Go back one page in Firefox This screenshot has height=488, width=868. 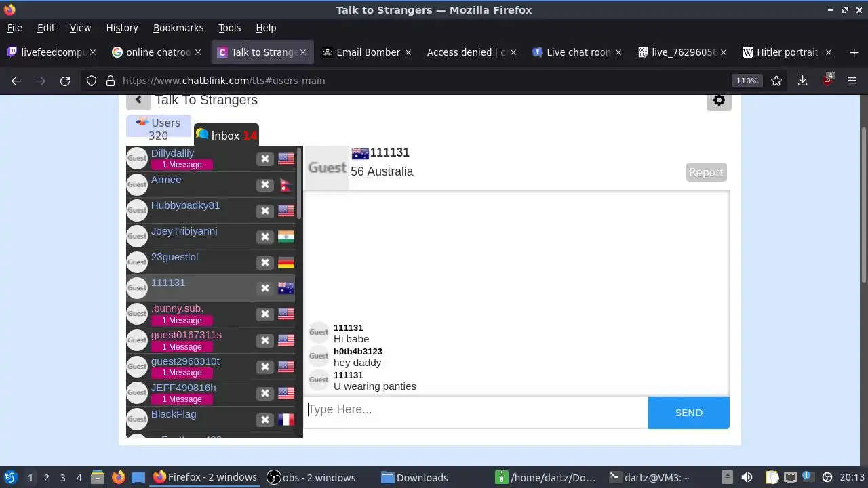(16, 81)
